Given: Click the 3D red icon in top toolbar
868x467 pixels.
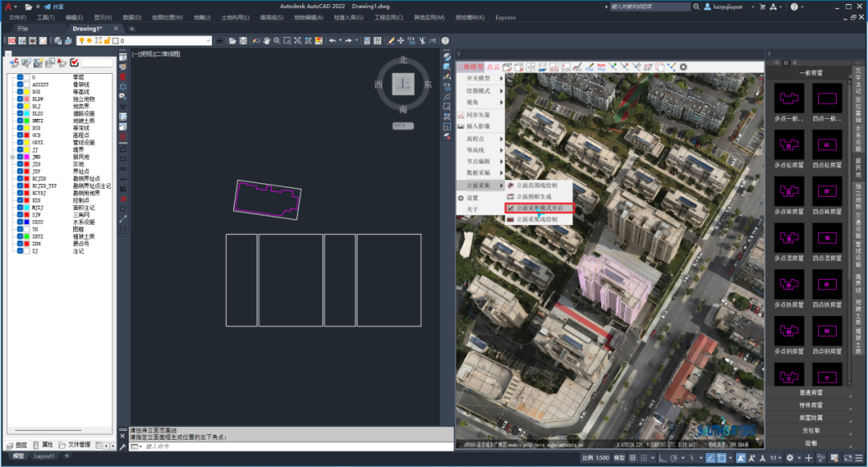Looking at the screenshot, I should click(11, 41).
